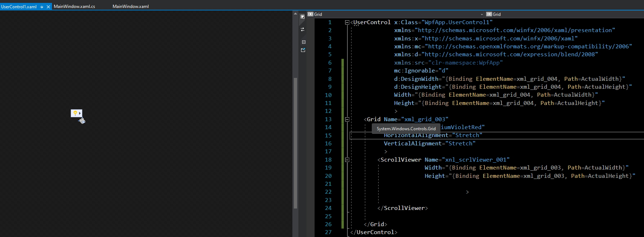Screen dimensions: 644x237
Task: Click the closing /Grid tag
Action: [x=375, y=224]
